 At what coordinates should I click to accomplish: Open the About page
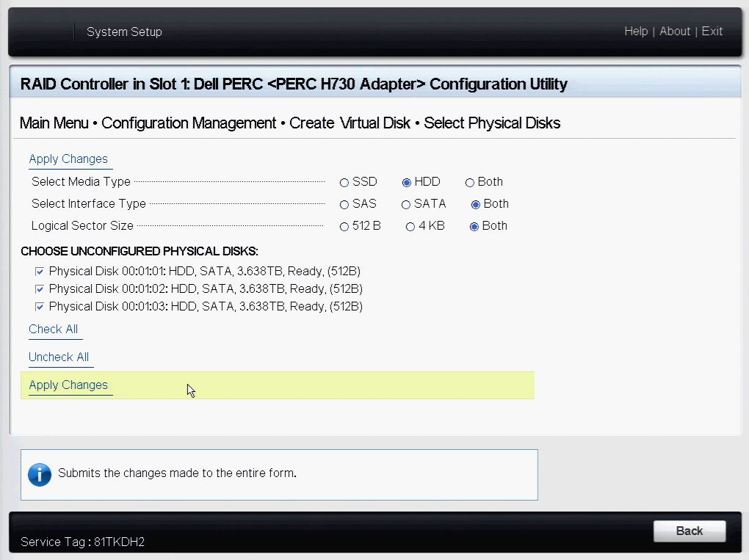(675, 31)
